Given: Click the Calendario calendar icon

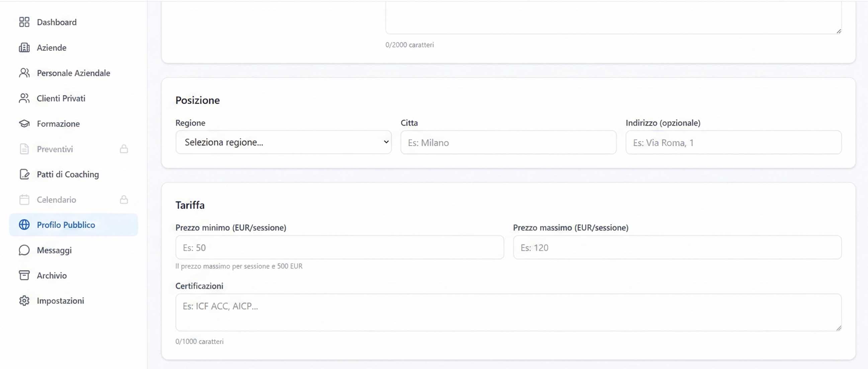Looking at the screenshot, I should 24,200.
